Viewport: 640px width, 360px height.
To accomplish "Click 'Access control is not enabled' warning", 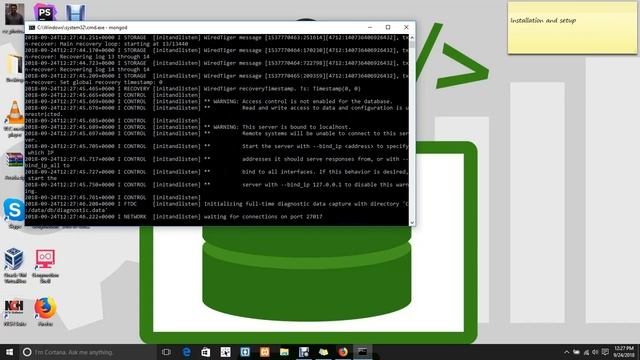I will pos(302,101).
